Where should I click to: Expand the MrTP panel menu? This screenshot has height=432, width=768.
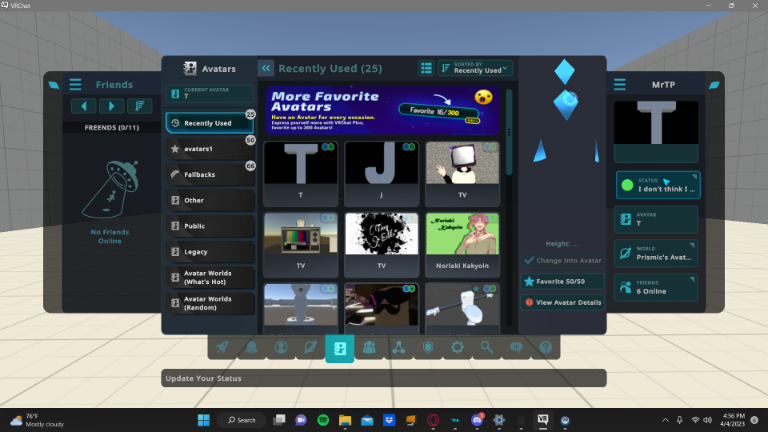click(x=620, y=85)
